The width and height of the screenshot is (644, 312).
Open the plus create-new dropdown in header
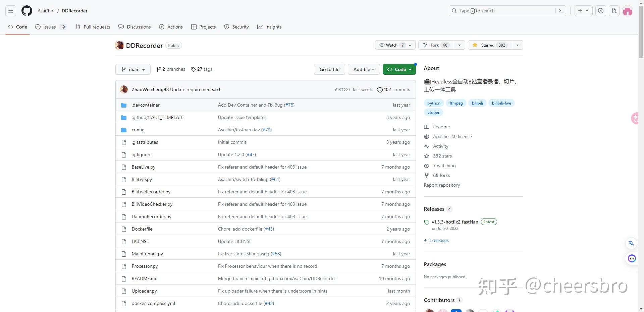point(583,11)
